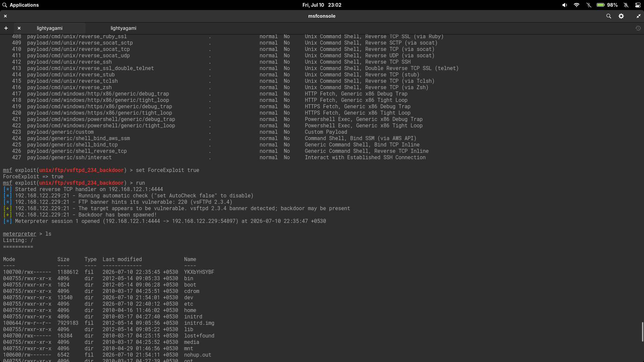
Task: Click the msfconsole window title
Action: pyautogui.click(x=322, y=16)
